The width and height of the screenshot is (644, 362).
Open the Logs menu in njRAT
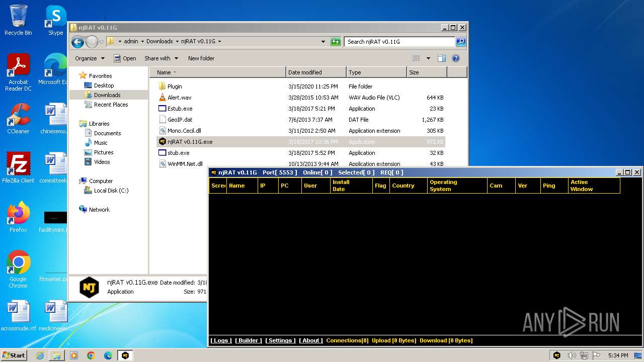click(x=221, y=340)
